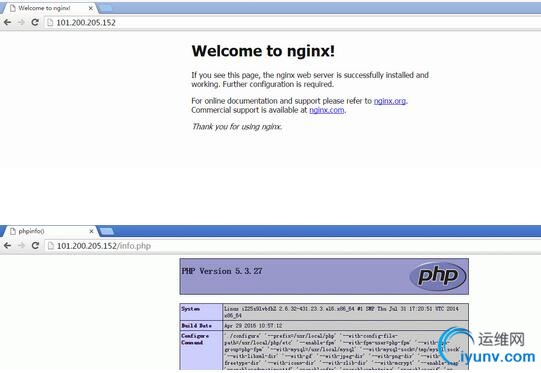The height and width of the screenshot is (373, 541).
Task: Go back in the phpinfo browser window
Action: coord(7,246)
